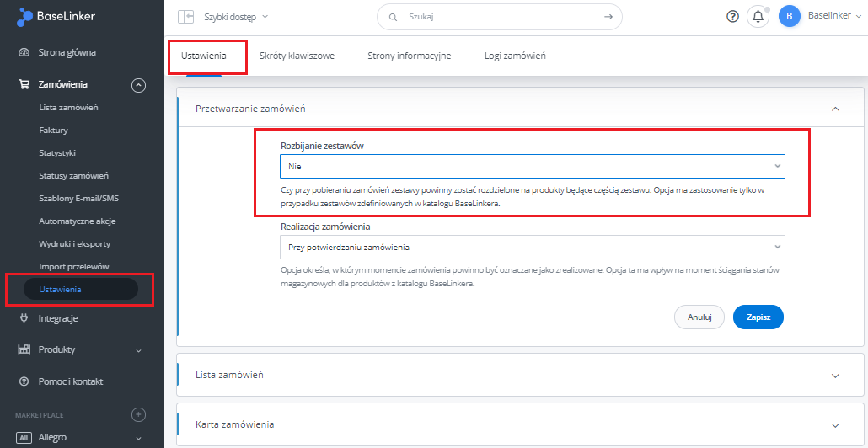The image size is (868, 448).
Task: Click the plus icon next to Marketplace
Action: pos(138,414)
